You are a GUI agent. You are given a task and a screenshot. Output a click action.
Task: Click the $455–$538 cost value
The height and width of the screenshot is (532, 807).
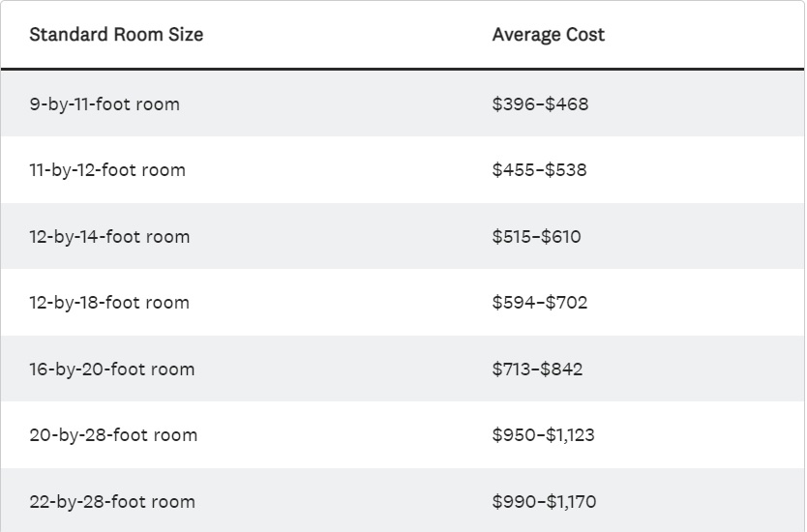click(539, 170)
